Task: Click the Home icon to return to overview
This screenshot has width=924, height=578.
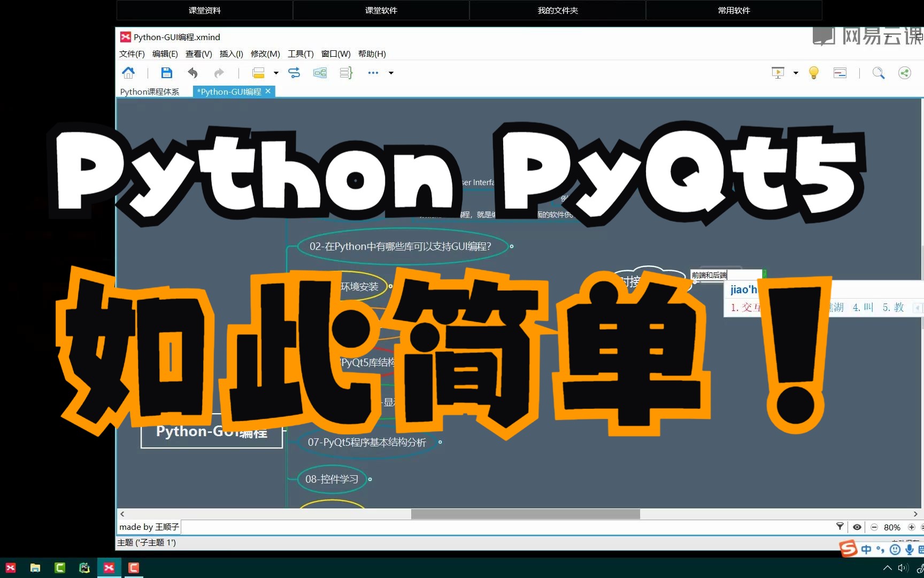Action: (x=129, y=73)
